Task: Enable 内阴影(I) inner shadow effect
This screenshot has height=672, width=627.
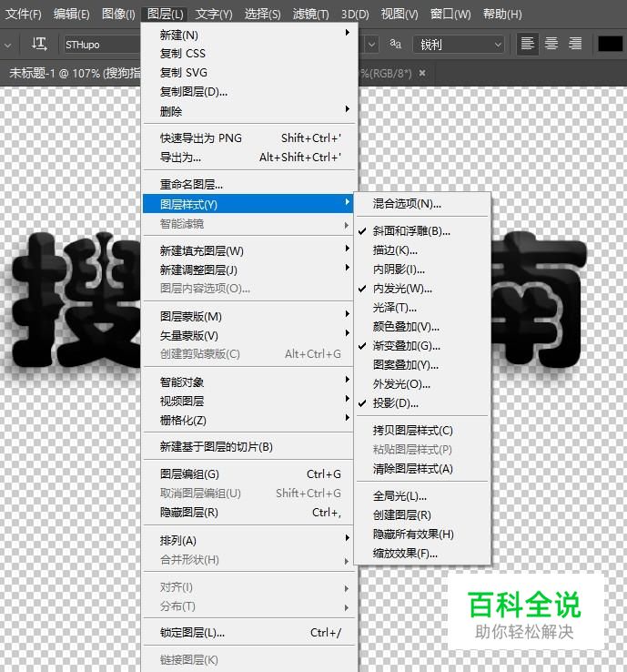Action: coord(422,270)
